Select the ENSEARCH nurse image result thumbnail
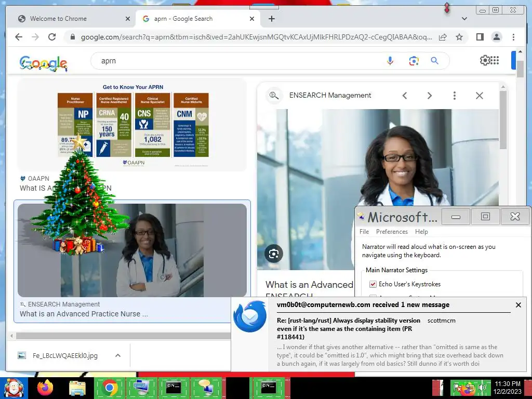 click(132, 250)
